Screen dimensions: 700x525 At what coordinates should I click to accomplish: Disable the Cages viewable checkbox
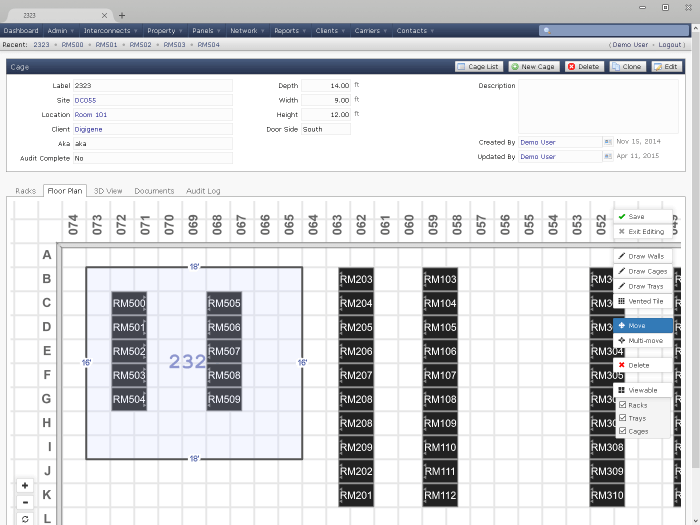pyautogui.click(x=623, y=431)
